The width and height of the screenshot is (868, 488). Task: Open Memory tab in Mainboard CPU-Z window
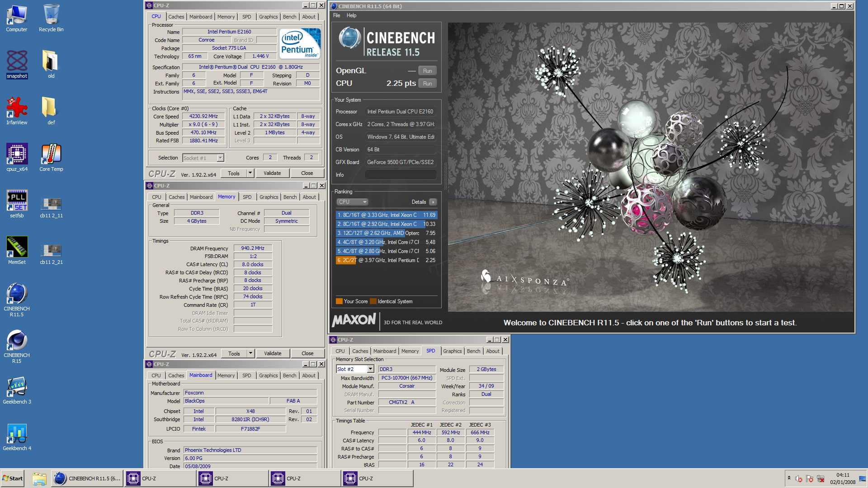[x=226, y=375]
